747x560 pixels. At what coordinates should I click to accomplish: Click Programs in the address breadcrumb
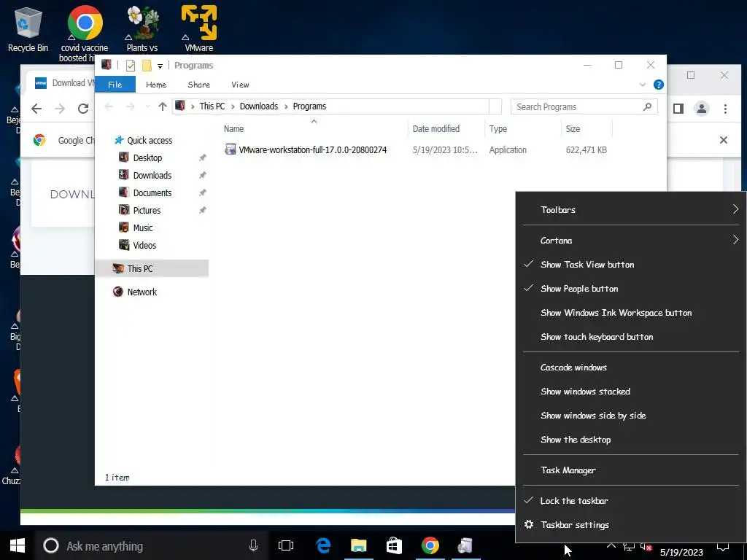[x=309, y=106]
